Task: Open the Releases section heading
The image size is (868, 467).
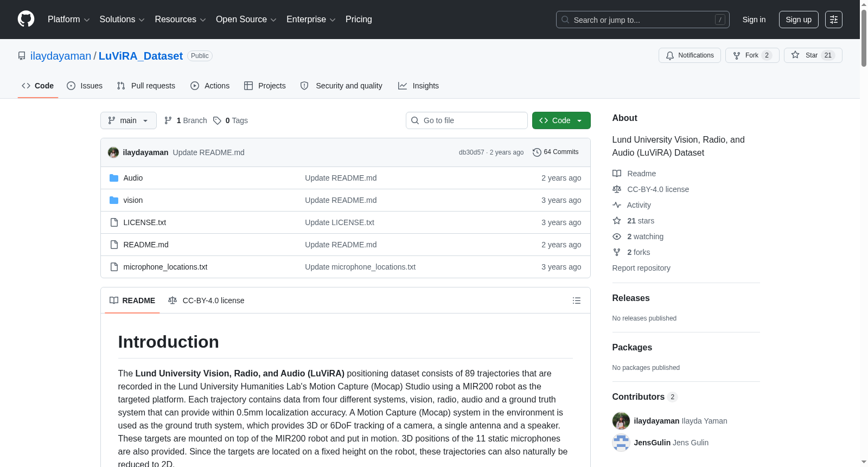Action: [x=631, y=298]
